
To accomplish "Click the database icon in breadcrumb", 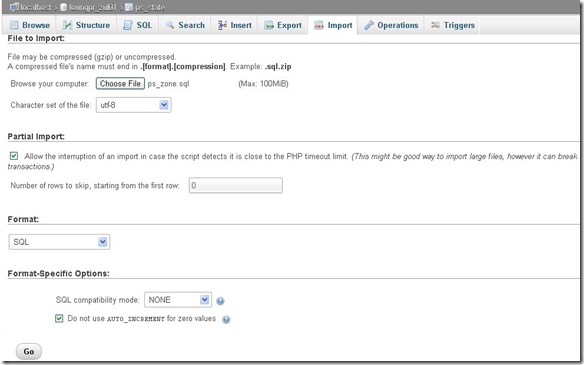I will (64, 7).
